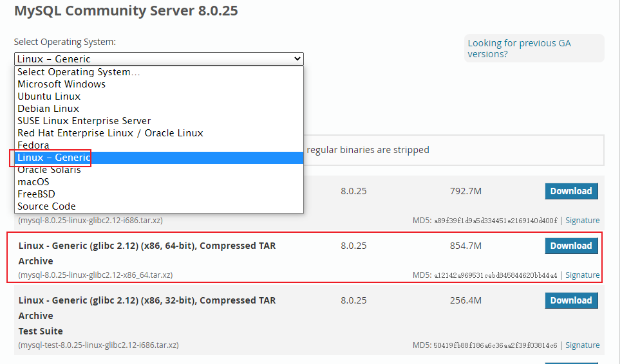The width and height of the screenshot is (640, 364).
Task: Click 'regular binaries are stripped' note text
Action: click(x=368, y=150)
